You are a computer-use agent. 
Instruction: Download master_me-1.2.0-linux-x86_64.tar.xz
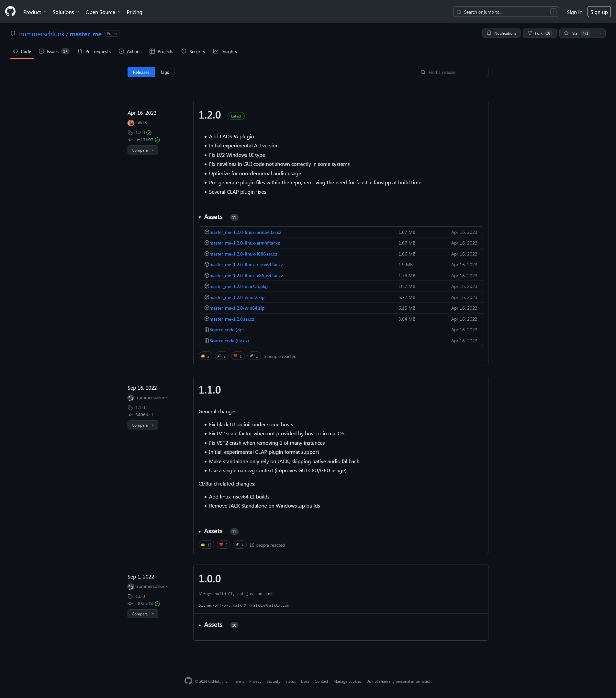pos(246,276)
